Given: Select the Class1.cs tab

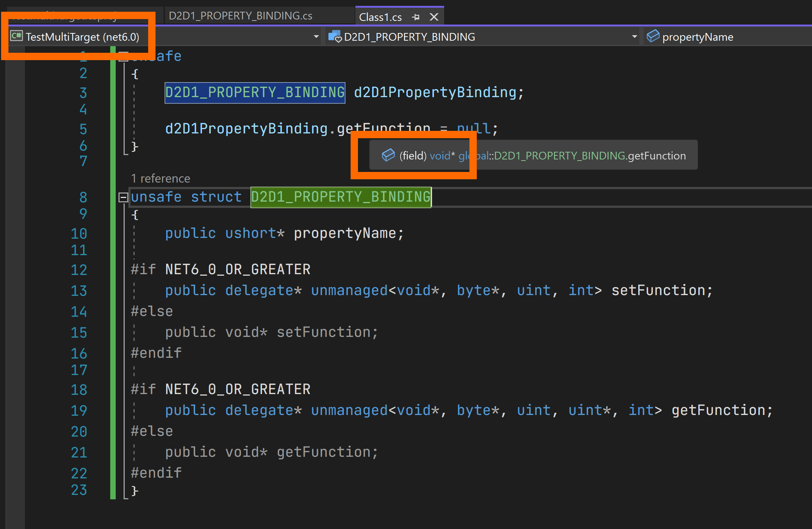Looking at the screenshot, I should [380, 17].
